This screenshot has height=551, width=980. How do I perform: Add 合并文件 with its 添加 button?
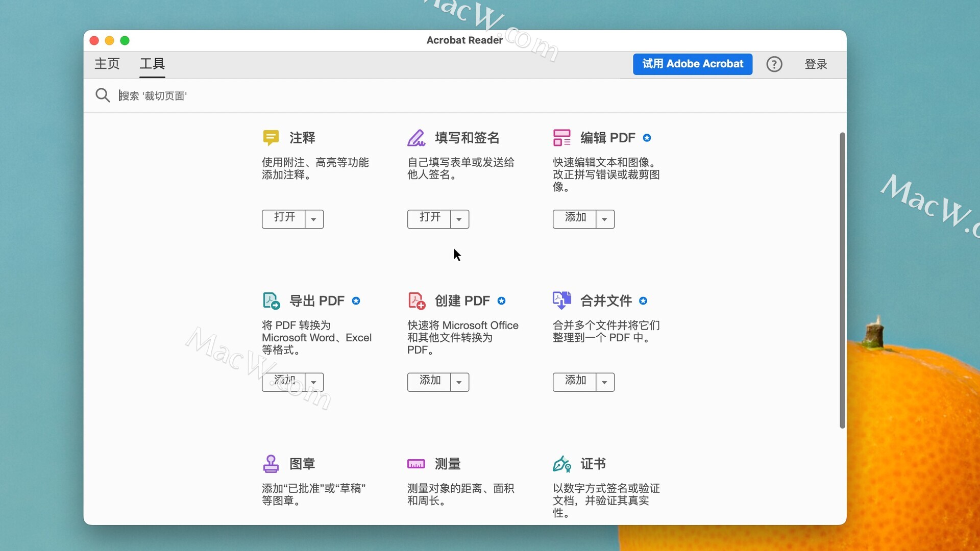click(x=575, y=382)
